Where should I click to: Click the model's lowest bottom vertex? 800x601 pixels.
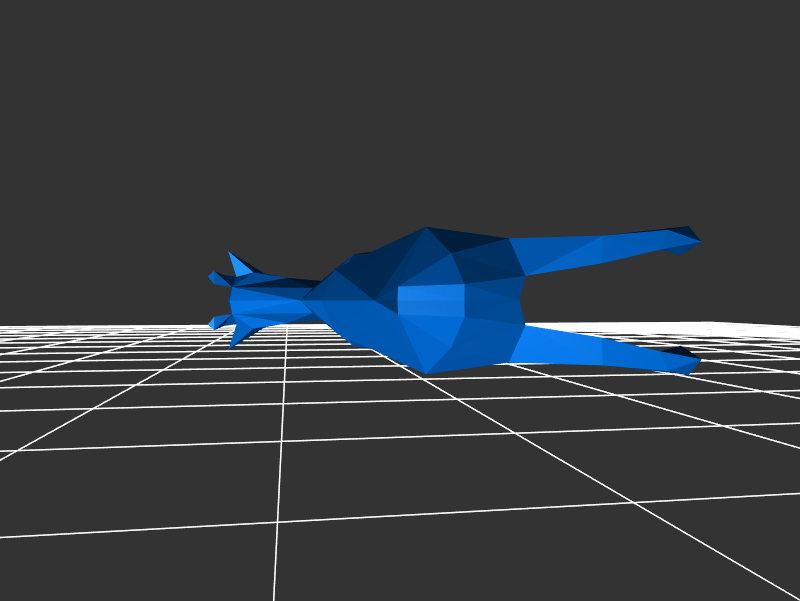pos(428,374)
